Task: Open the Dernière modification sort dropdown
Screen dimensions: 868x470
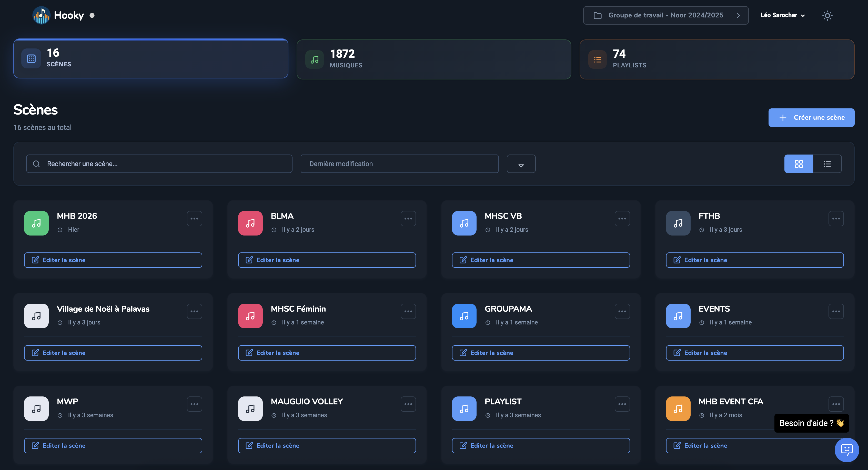Action: tap(399, 164)
